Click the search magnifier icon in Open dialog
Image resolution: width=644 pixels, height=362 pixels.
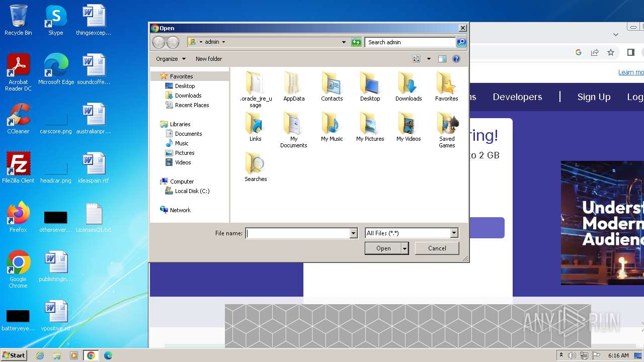click(461, 42)
